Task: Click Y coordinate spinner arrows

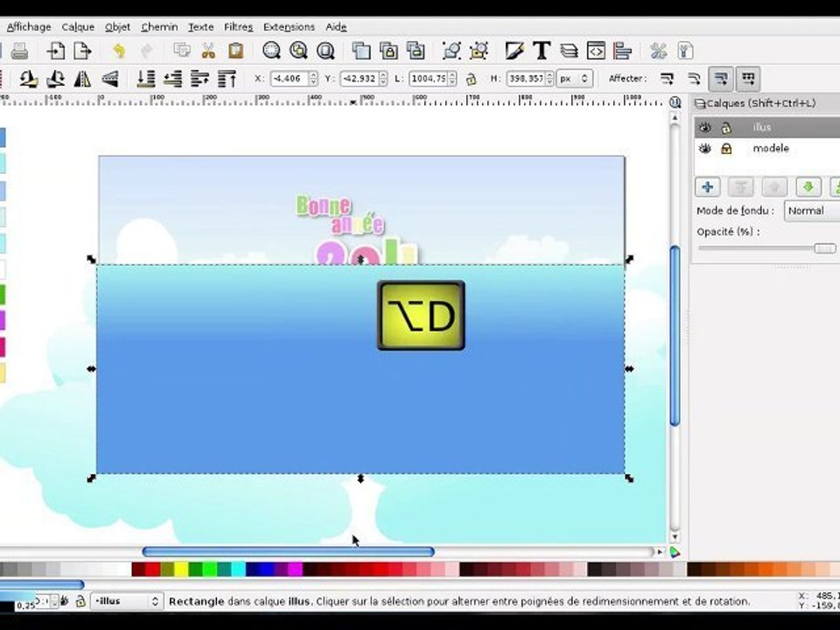Action: [383, 79]
